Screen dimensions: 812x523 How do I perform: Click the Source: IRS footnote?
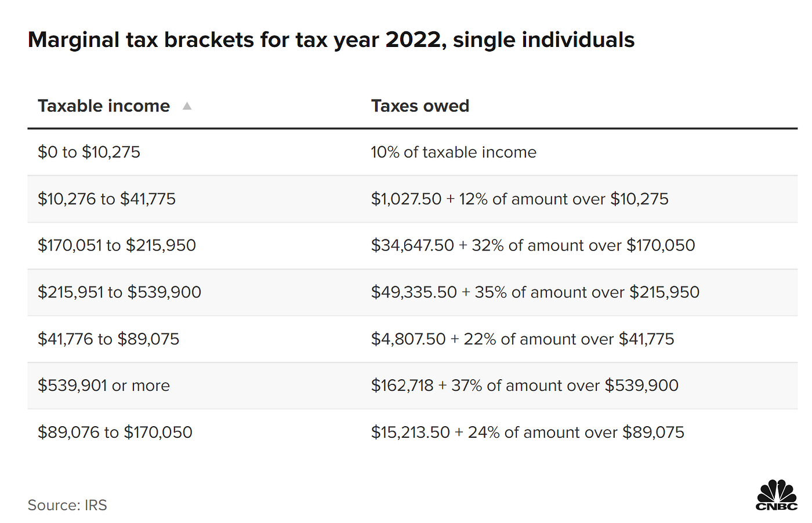click(x=67, y=505)
